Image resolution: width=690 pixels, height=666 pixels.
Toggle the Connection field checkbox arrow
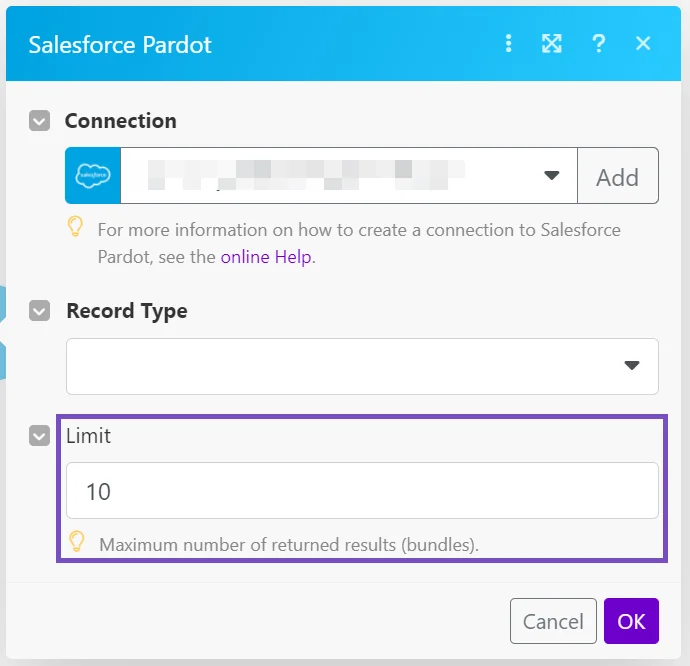pos(40,121)
